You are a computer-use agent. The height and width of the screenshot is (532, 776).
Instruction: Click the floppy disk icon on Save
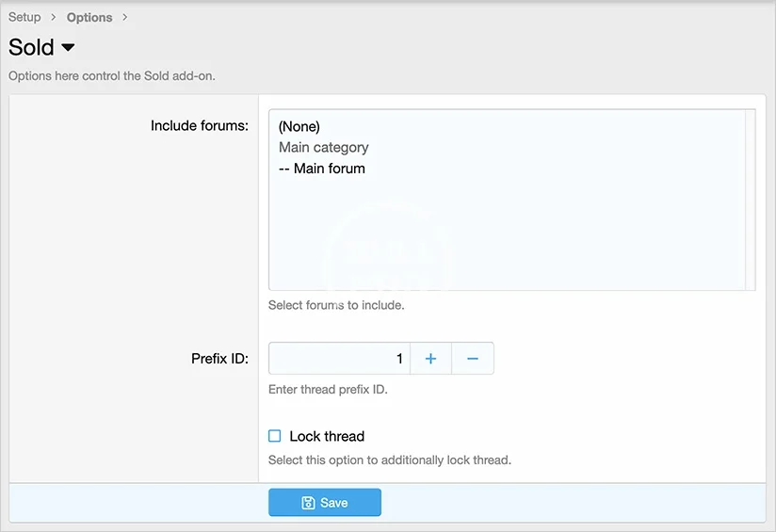(308, 503)
